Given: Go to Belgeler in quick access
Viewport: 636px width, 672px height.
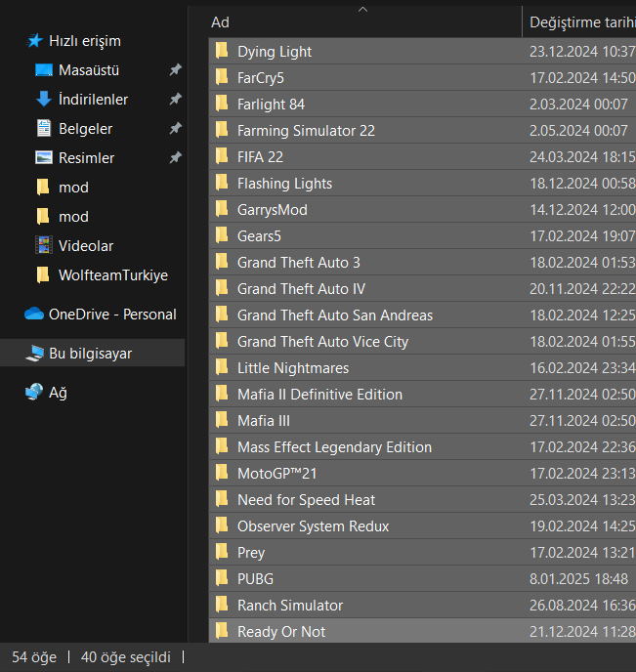Looking at the screenshot, I should (85, 129).
